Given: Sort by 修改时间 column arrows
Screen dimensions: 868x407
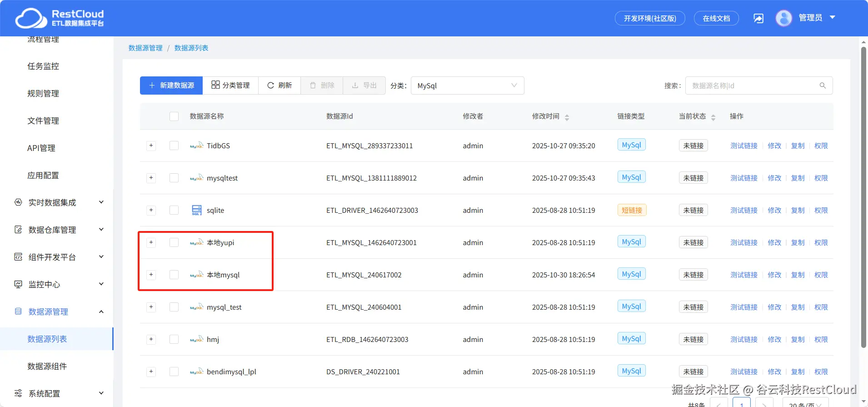Looking at the screenshot, I should (x=567, y=117).
